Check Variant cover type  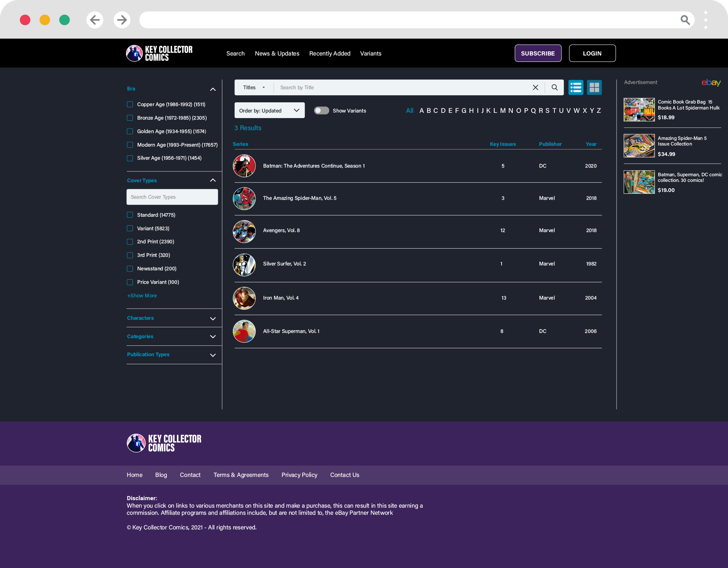coord(130,228)
